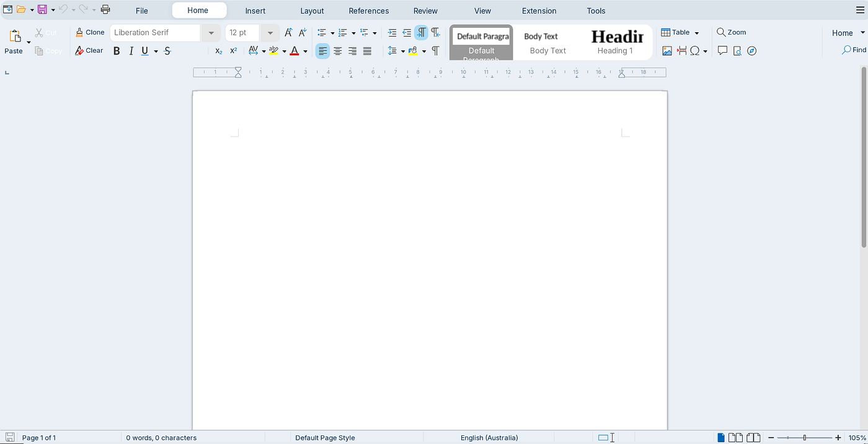Click the Insert Special Character omega icon
868x444 pixels.
point(695,51)
